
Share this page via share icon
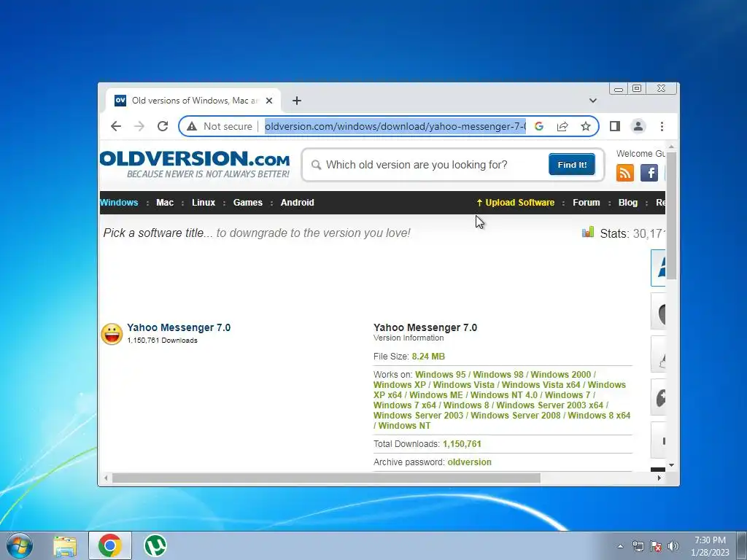pos(562,126)
